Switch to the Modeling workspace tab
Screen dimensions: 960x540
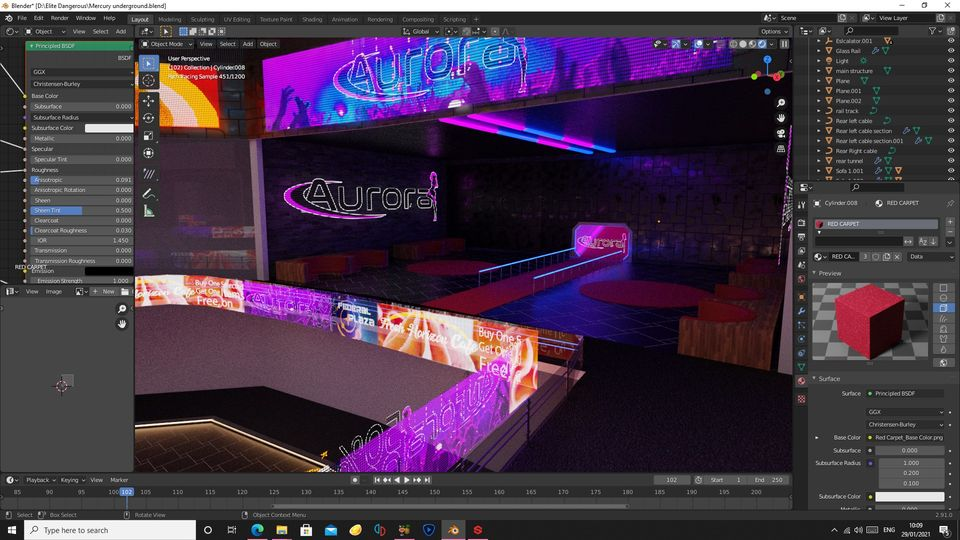[170, 19]
